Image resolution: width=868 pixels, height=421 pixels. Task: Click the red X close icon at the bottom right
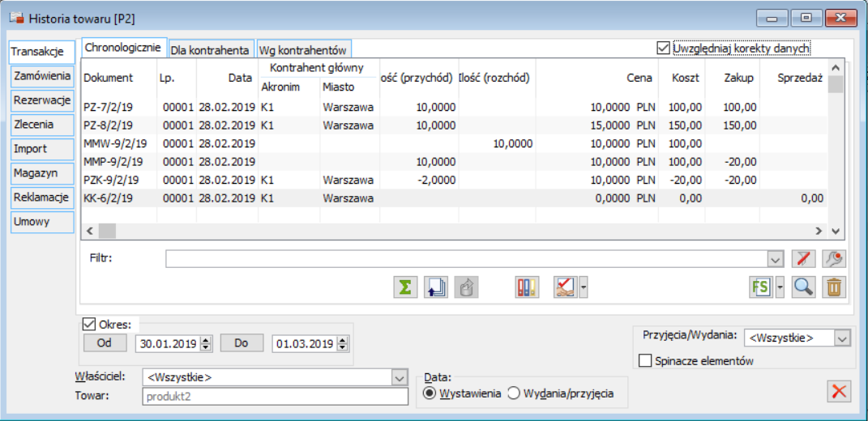click(839, 391)
